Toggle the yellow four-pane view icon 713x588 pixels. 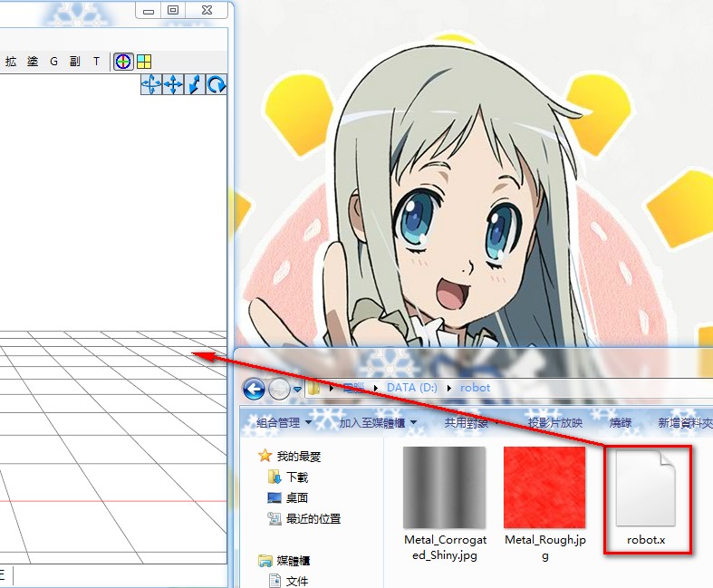click(x=144, y=62)
